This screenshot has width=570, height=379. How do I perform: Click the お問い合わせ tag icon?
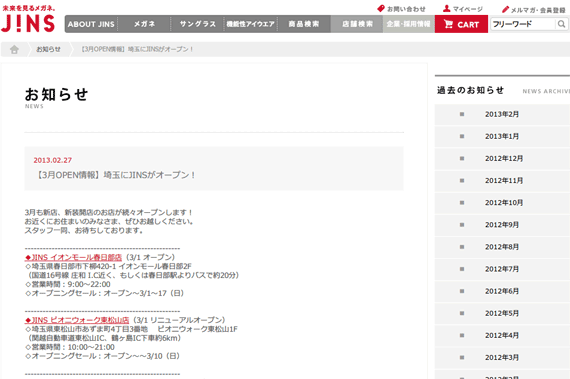click(381, 8)
